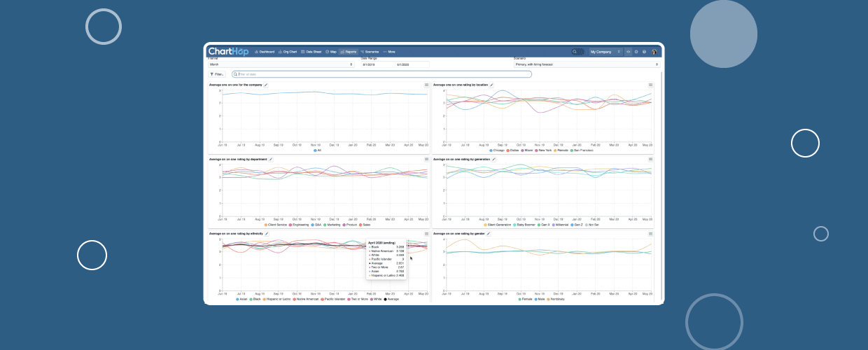This screenshot has width=868, height=350.
Task: Click pencil icon next to rating by location
Action: [x=491, y=85]
